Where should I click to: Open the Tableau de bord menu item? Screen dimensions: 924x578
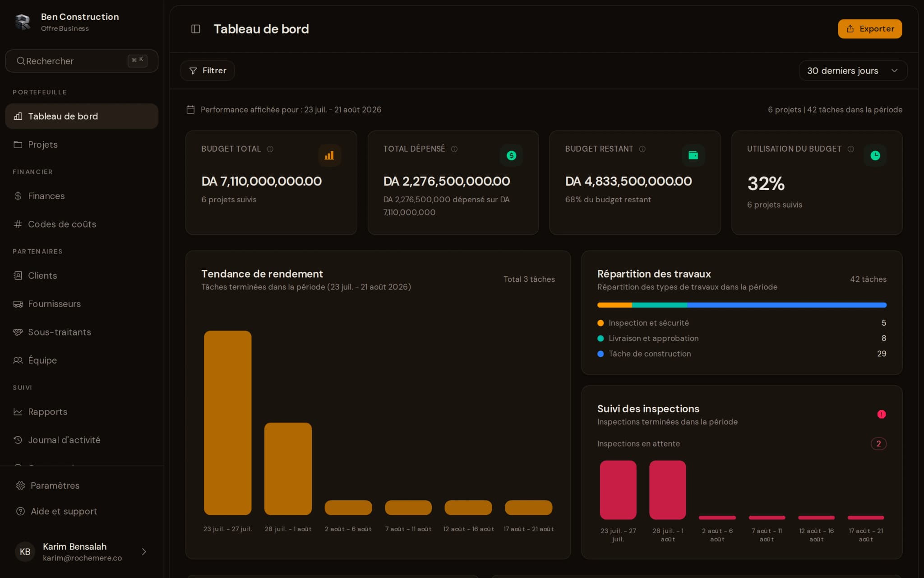pyautogui.click(x=82, y=116)
